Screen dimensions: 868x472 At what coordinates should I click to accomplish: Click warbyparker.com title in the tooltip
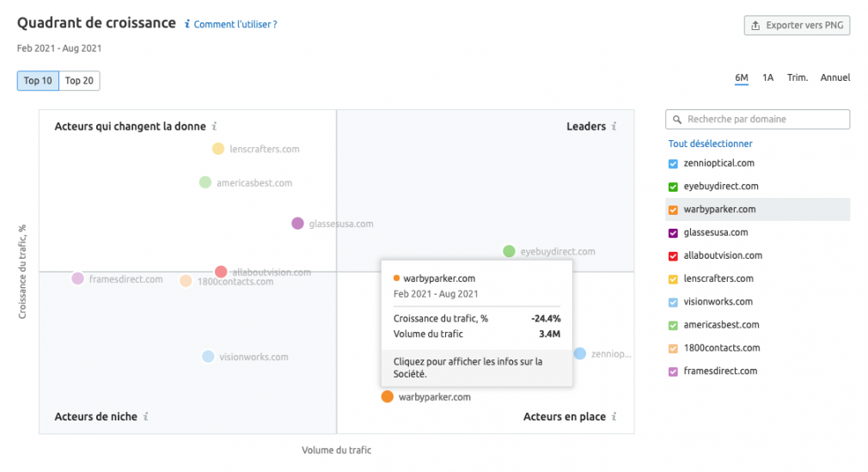(x=439, y=278)
